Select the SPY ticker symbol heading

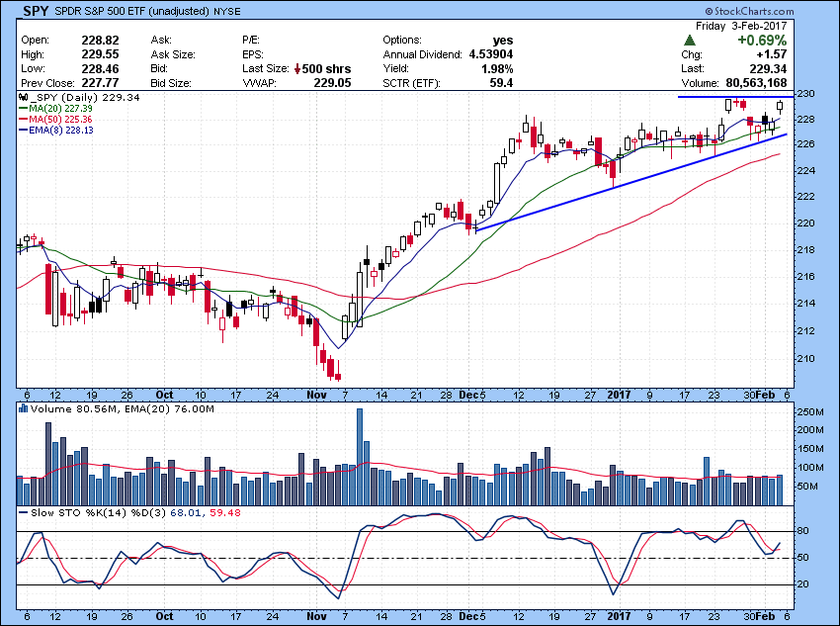(36, 11)
